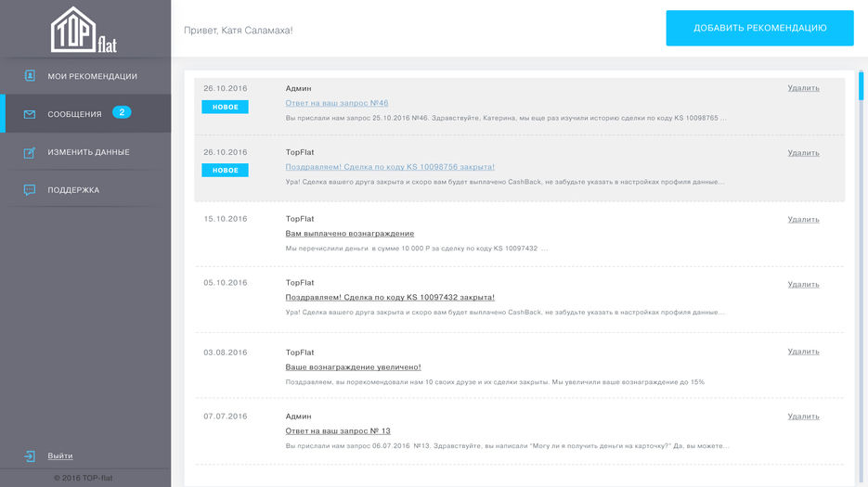Screen dimensions: 868x487
Task: Click the Добавить рекомендацию button
Action: 759,28
